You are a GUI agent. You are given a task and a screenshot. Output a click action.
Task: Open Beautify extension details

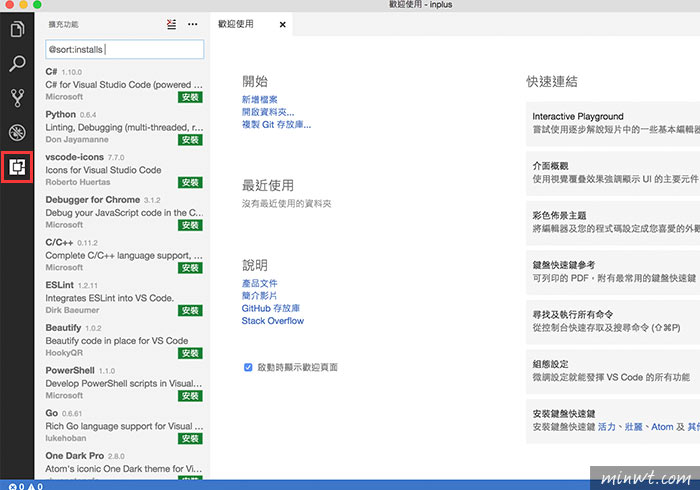tap(121, 340)
